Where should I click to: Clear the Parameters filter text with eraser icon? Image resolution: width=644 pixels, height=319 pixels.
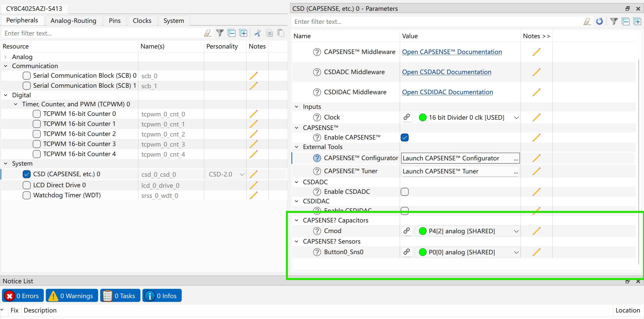(587, 22)
